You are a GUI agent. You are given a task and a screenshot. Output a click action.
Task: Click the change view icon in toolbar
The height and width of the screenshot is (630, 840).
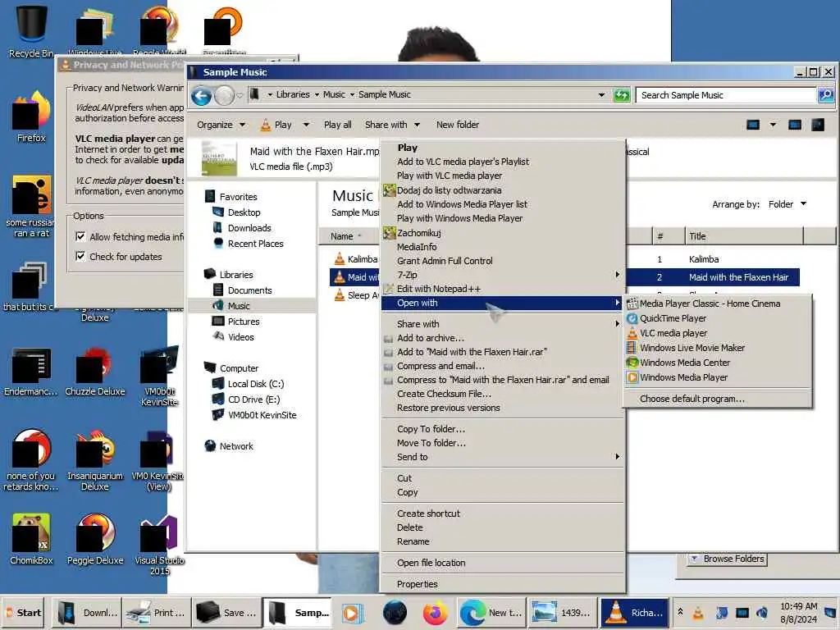click(753, 125)
